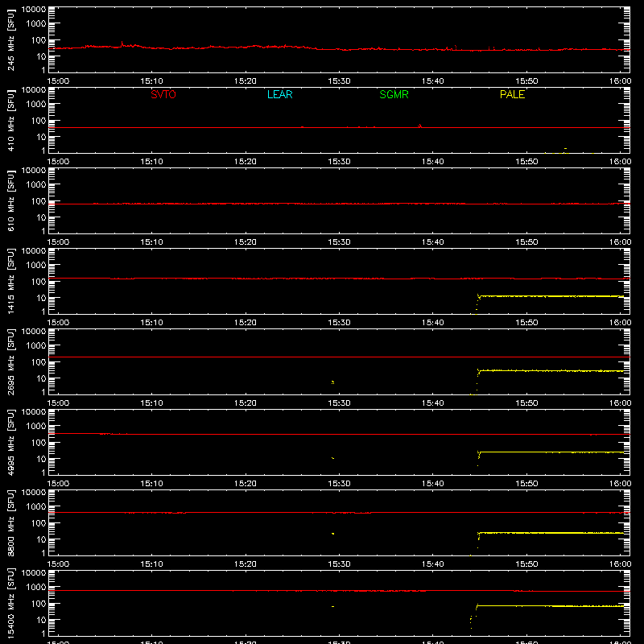Click 15:50 tick label under 1415 MHz plot
The image size is (644, 644).
(526, 323)
